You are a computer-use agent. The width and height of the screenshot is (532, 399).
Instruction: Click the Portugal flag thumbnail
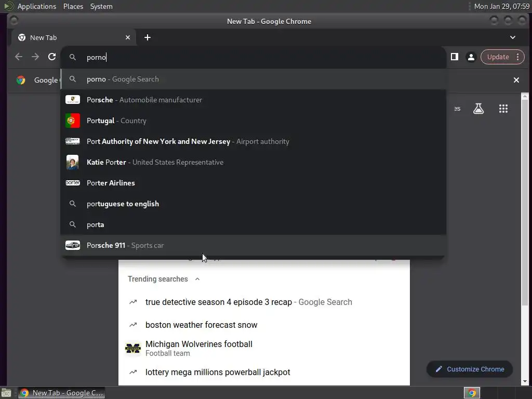[73, 121]
